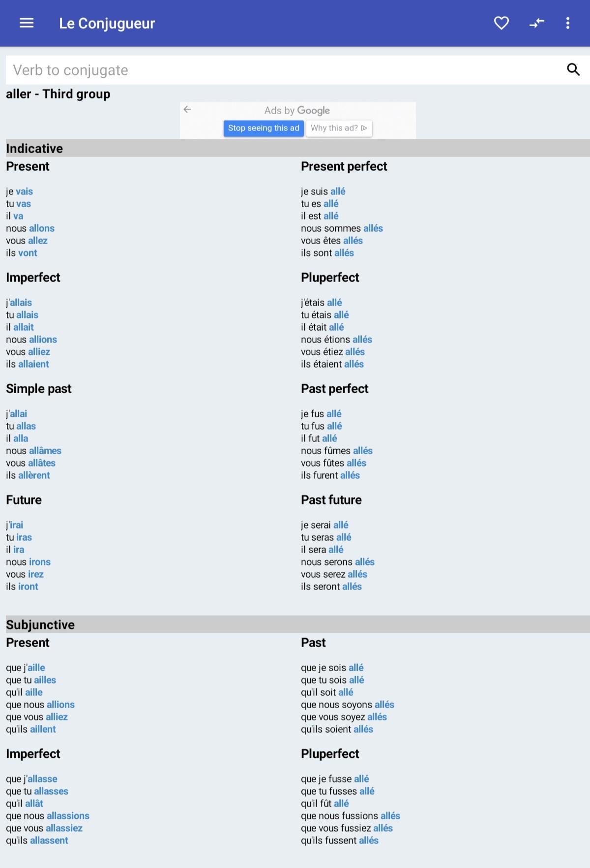Click the Le Conjugueur app title

pos(107,23)
